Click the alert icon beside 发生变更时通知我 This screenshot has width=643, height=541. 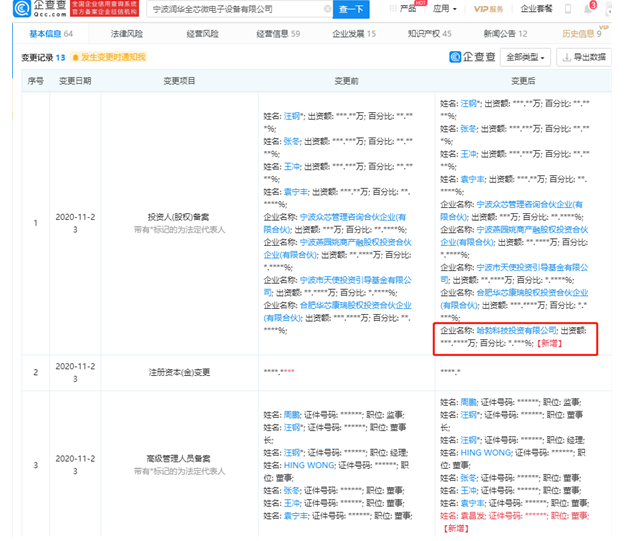(74, 57)
